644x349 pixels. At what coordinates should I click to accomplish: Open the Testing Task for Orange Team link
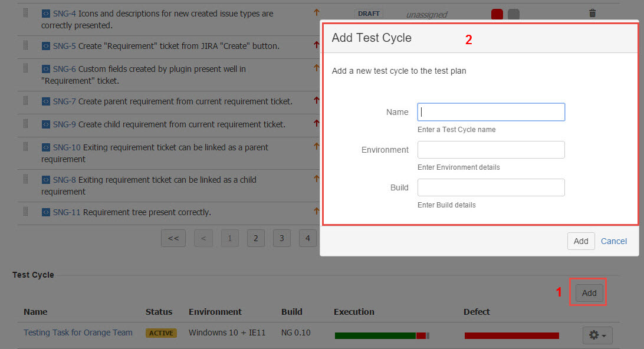78,332
